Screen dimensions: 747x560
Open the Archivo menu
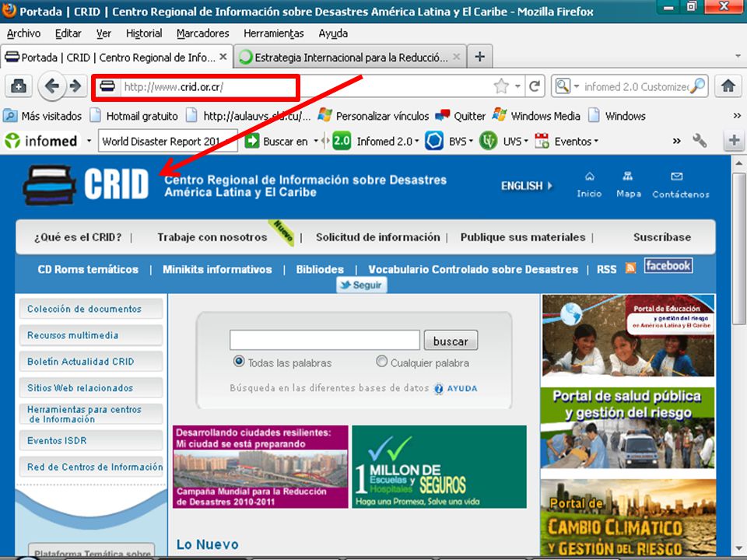coord(23,33)
